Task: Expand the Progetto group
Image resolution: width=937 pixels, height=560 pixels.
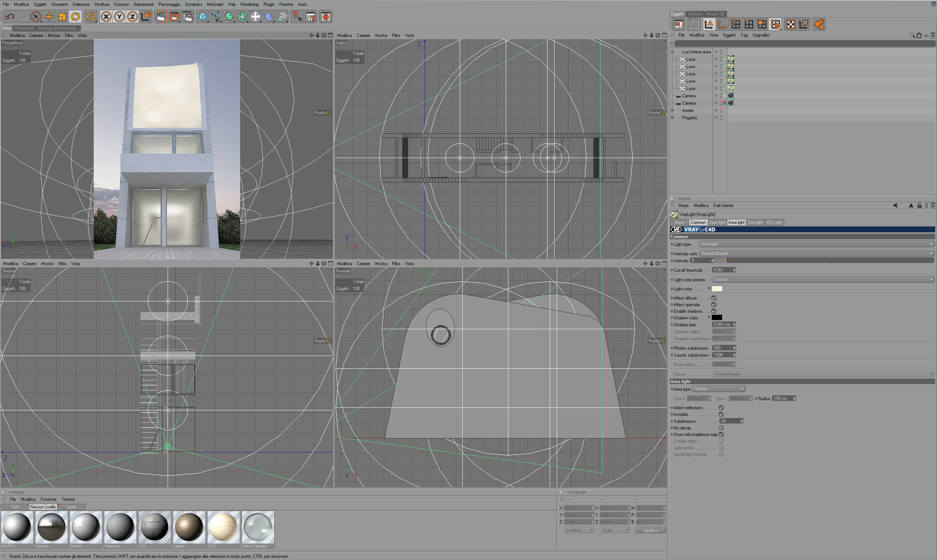Action: click(672, 118)
